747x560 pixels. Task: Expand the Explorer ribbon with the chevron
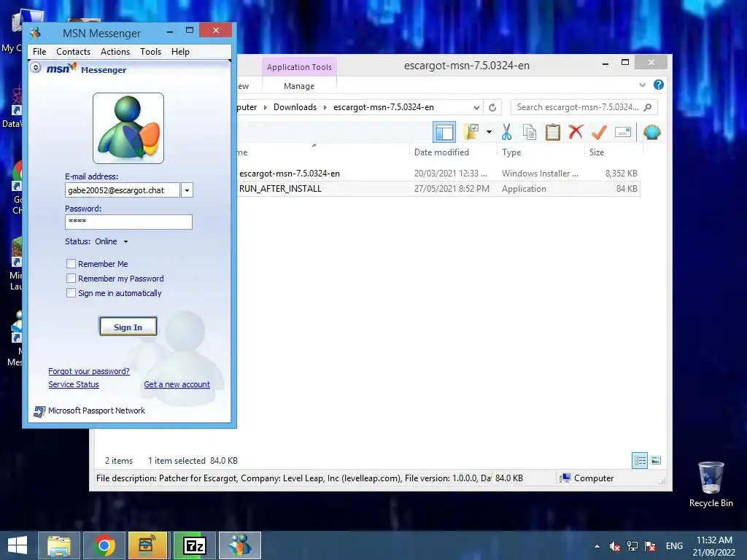coord(642,85)
